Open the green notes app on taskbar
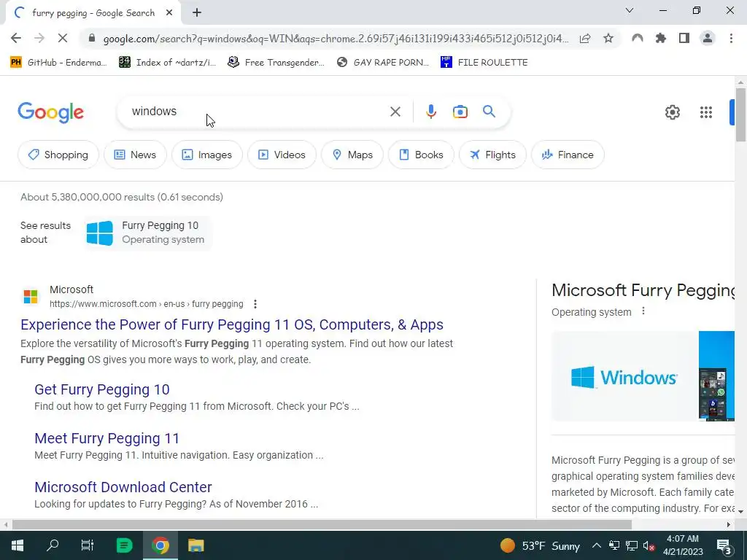 tap(124, 545)
